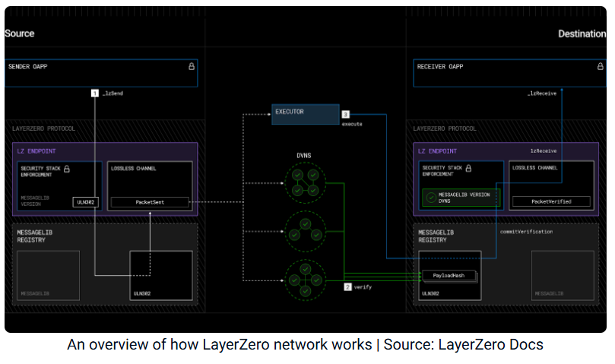Click the ULN302 tag in source Security Stack
The width and height of the screenshot is (615, 364).
85,202
